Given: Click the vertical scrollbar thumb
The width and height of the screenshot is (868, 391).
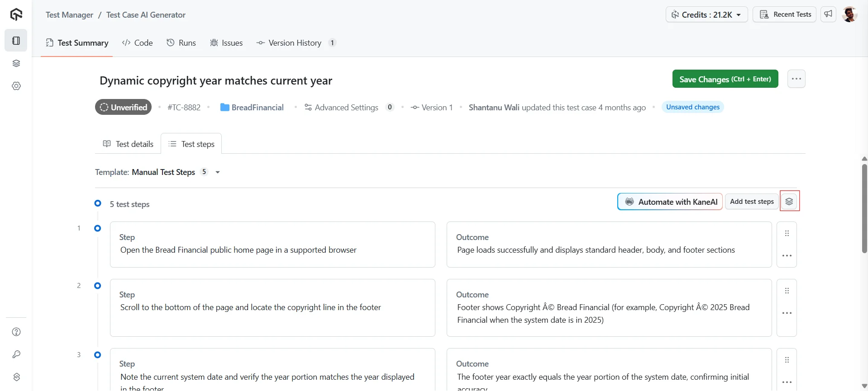Looking at the screenshot, I should click(864, 208).
